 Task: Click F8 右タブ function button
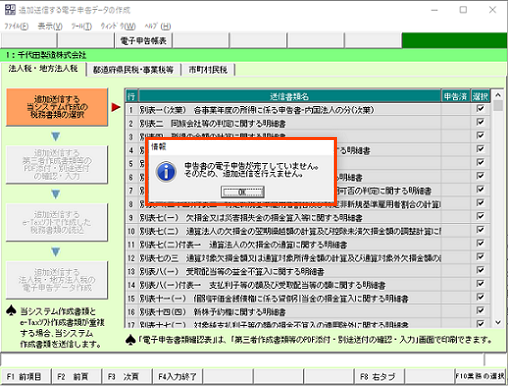pos(379,377)
